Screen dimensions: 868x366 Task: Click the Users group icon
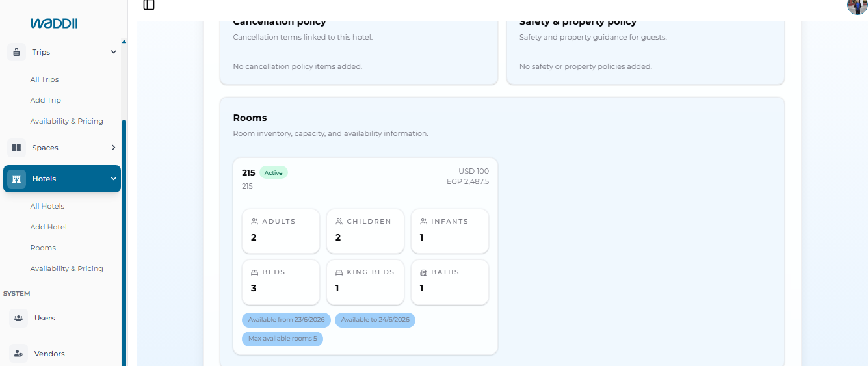(x=18, y=318)
